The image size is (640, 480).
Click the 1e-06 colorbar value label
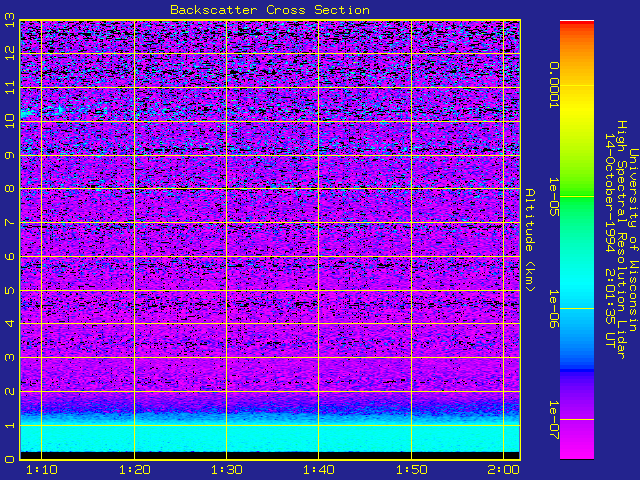(553, 309)
